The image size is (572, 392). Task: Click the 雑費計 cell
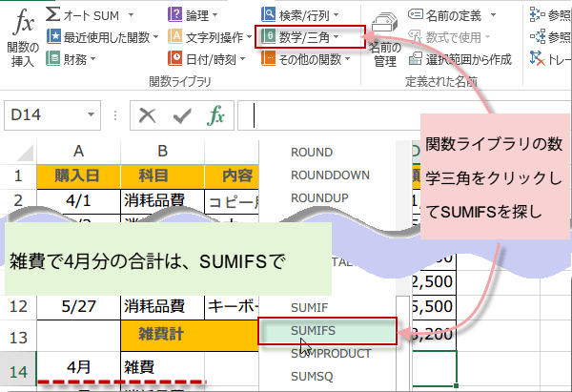click(x=190, y=335)
